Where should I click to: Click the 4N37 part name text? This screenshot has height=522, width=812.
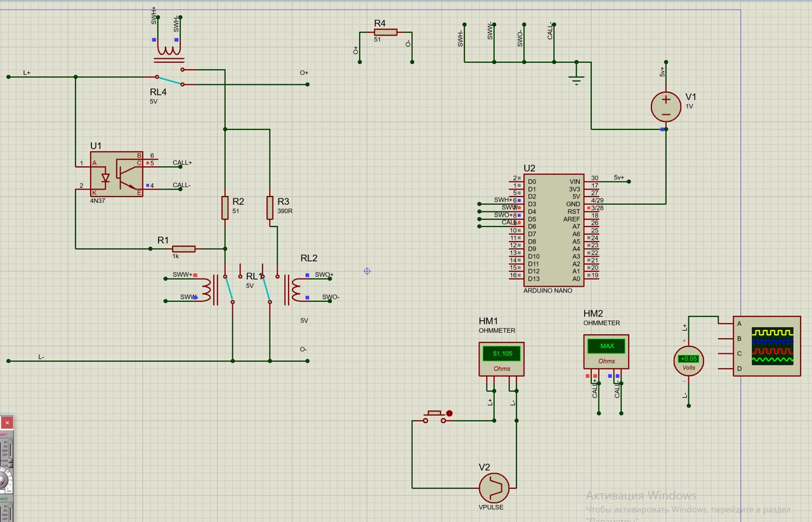99,200
